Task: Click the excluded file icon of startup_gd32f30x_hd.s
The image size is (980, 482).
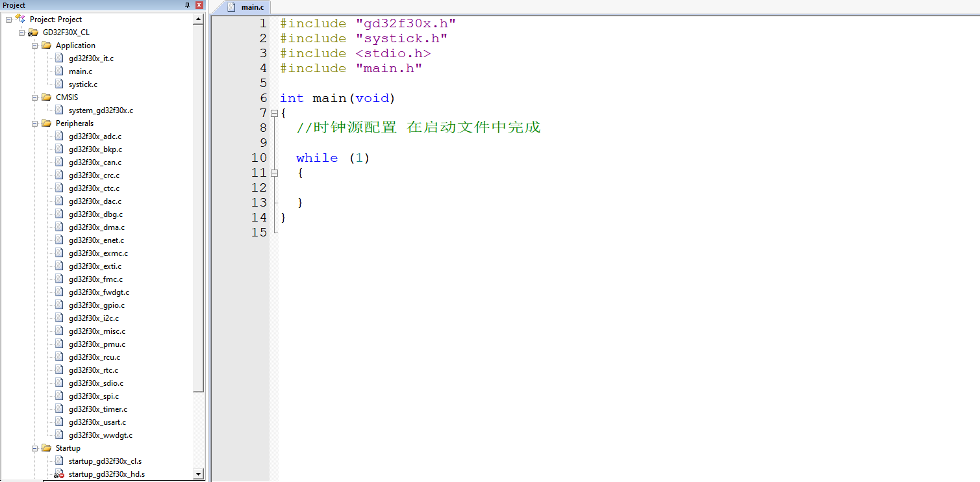Action: pyautogui.click(x=59, y=474)
